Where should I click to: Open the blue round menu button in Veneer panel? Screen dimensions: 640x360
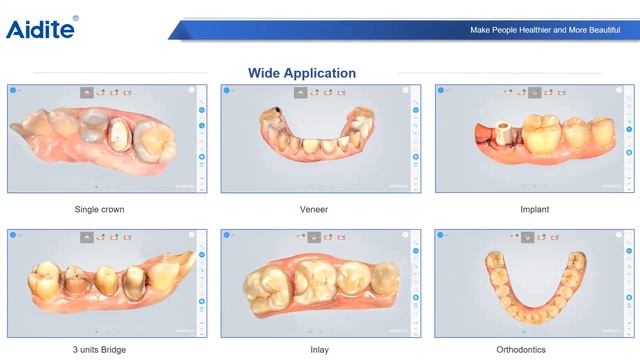point(227,90)
